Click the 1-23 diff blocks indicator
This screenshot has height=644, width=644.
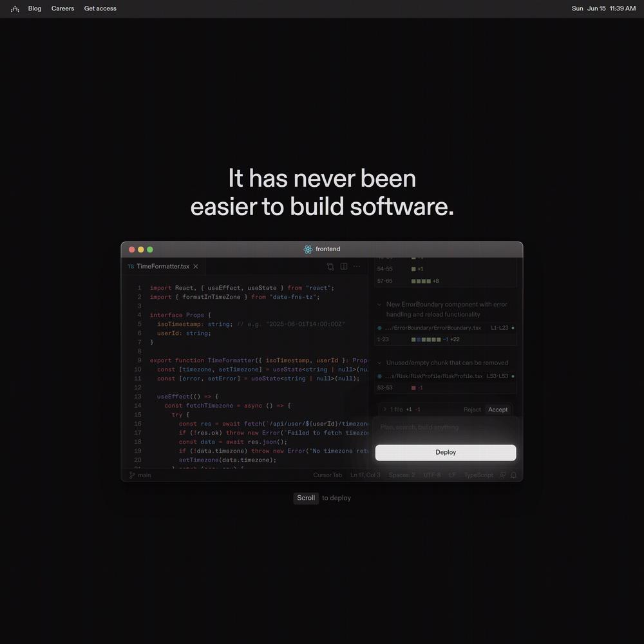click(426, 339)
